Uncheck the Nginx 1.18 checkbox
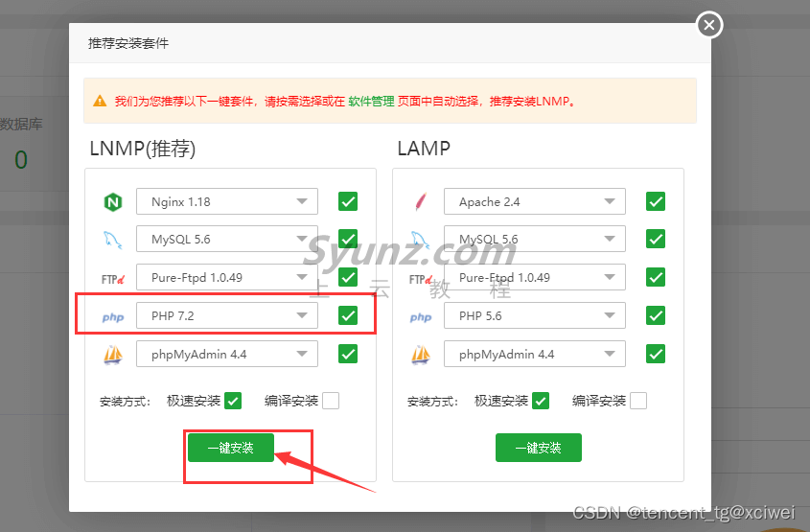The image size is (810, 532). coord(348,201)
